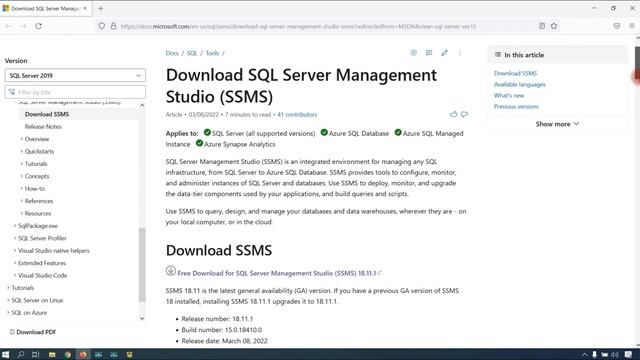The height and width of the screenshot is (360, 640).
Task: Click the thumbs up icon
Action: [x=453, y=114]
